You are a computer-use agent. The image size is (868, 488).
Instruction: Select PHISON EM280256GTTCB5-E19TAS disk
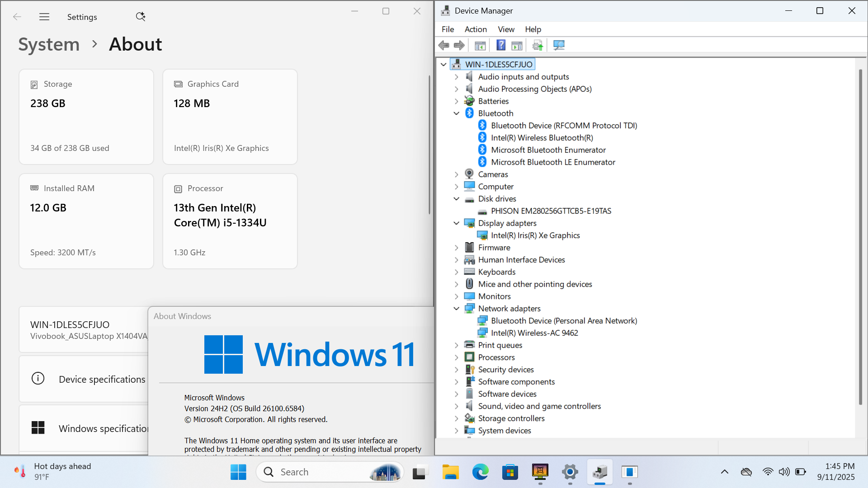click(x=551, y=211)
